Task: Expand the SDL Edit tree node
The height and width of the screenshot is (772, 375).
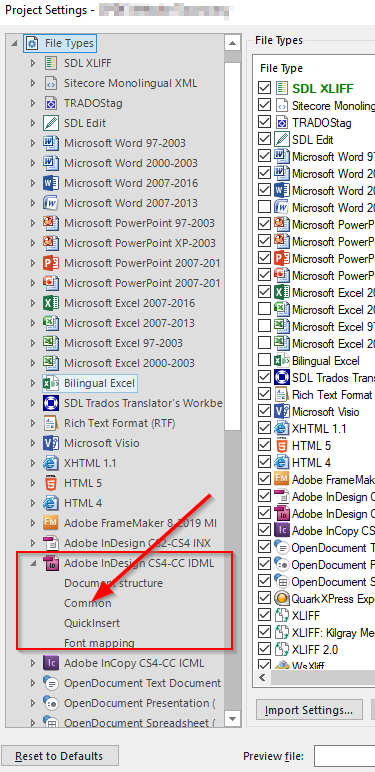Action: (33, 123)
